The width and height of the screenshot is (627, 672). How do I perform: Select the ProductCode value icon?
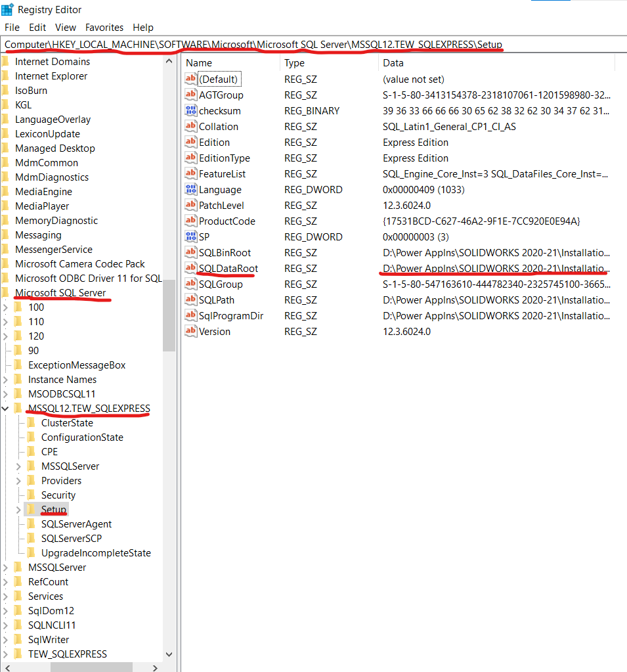tap(190, 221)
